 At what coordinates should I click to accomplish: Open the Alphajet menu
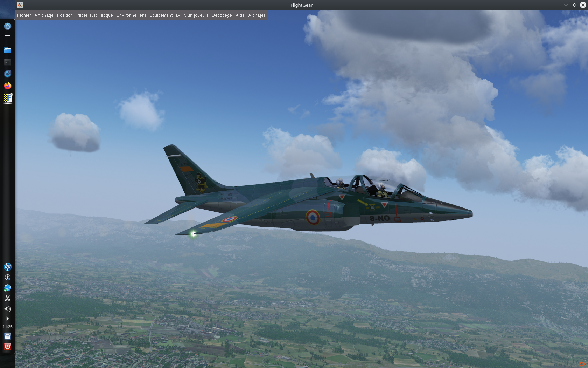coord(257,15)
